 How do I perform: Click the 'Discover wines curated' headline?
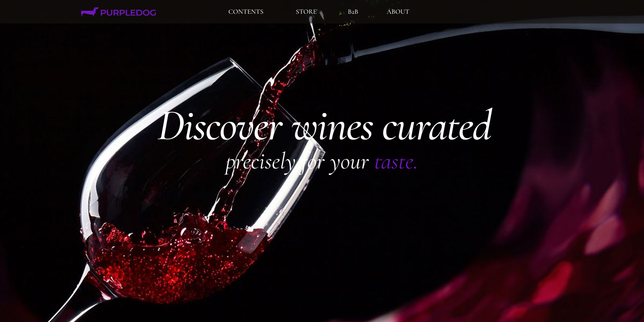325,126
